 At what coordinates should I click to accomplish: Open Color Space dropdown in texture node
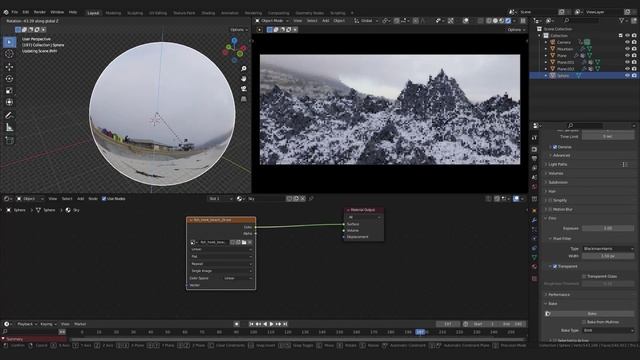(x=238, y=278)
